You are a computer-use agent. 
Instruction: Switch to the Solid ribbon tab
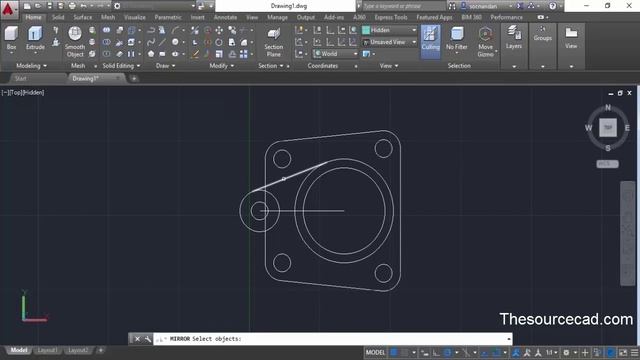pos(58,17)
